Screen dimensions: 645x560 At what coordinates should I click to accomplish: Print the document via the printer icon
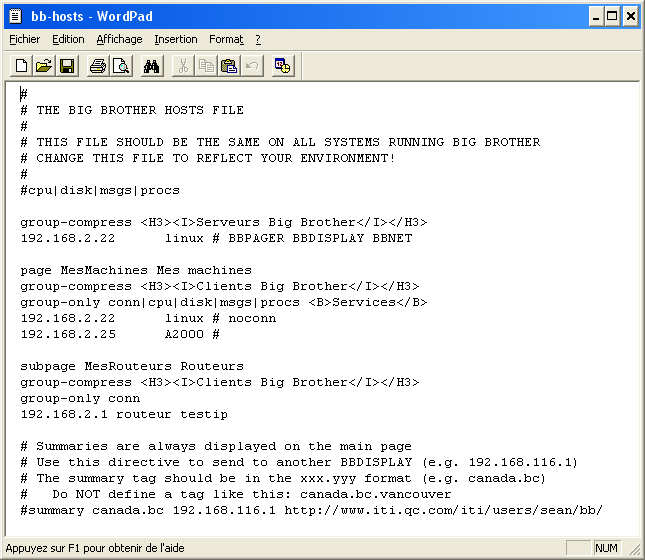tap(98, 67)
